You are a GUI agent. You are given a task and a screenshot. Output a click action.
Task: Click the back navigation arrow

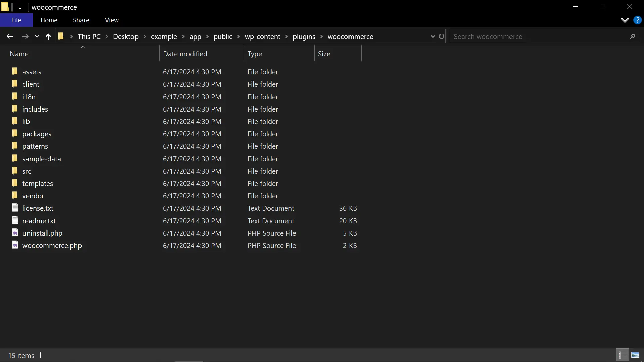tap(10, 36)
